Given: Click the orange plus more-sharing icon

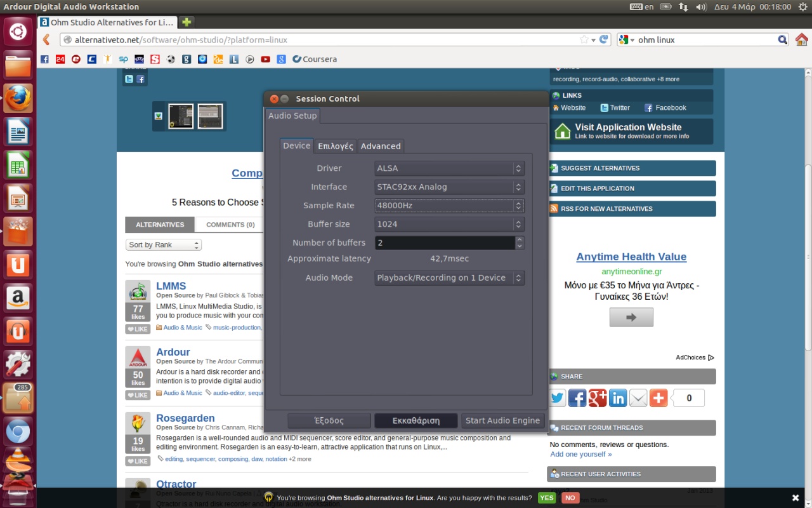Looking at the screenshot, I should pyautogui.click(x=658, y=398).
